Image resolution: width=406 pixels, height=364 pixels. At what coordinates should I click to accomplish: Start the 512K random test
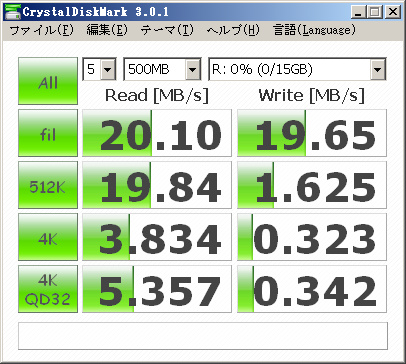pyautogui.click(x=48, y=185)
